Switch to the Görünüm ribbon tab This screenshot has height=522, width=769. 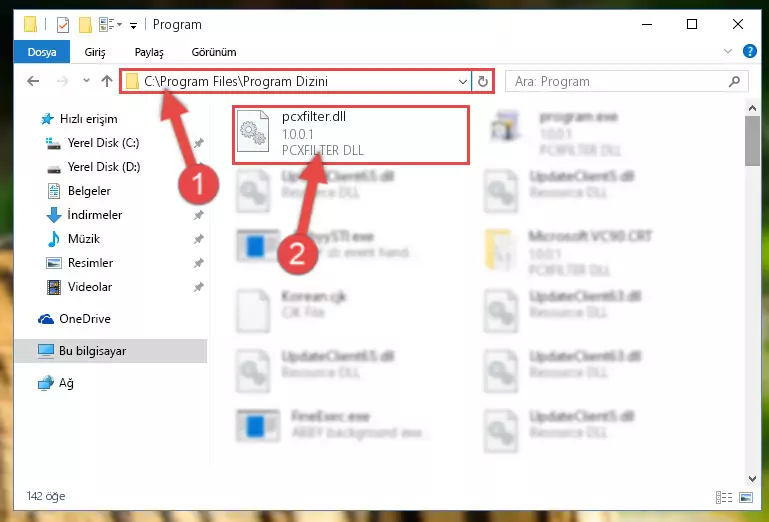click(x=214, y=52)
